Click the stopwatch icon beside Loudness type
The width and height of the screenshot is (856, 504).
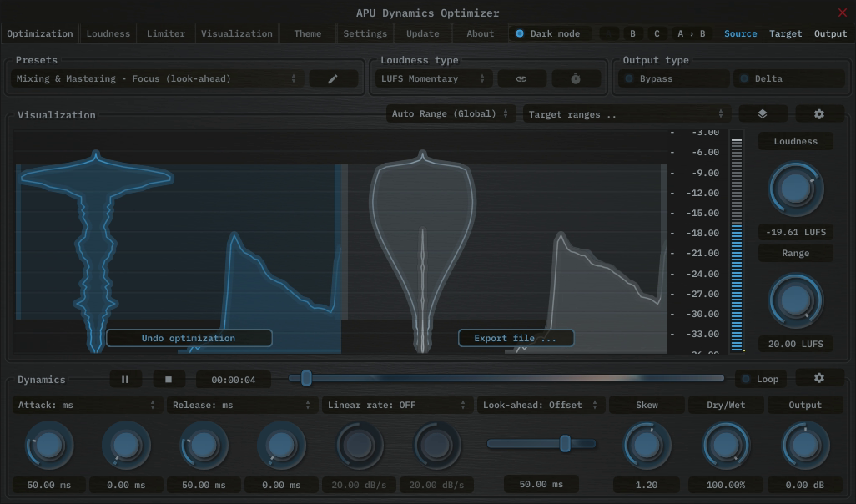click(576, 78)
